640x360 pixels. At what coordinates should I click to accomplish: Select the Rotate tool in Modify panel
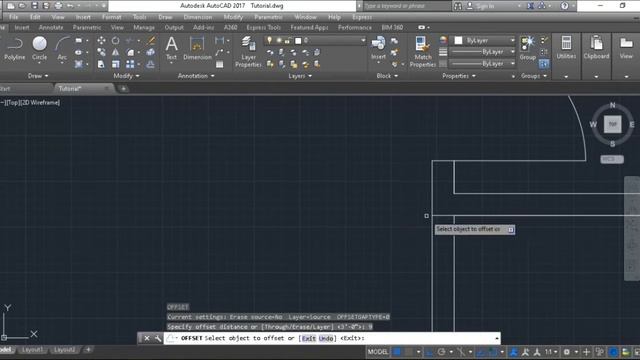click(x=116, y=40)
